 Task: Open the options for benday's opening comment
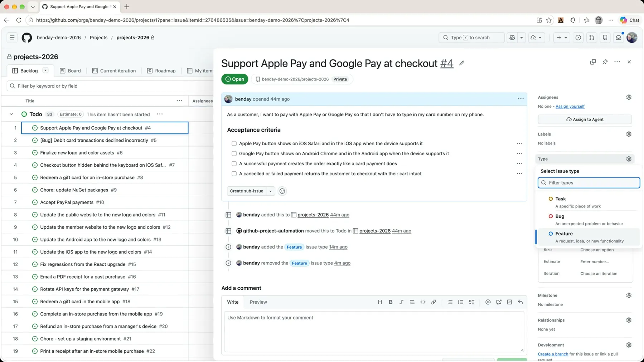click(520, 99)
